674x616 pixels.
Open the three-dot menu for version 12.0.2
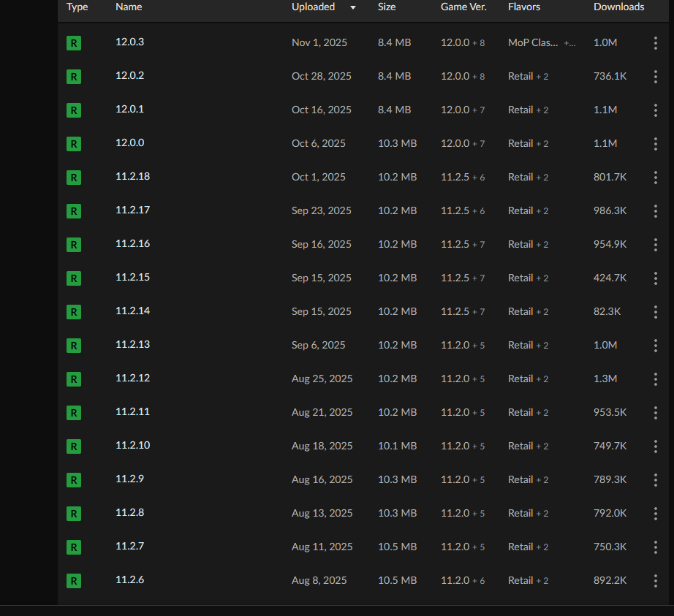pos(655,77)
